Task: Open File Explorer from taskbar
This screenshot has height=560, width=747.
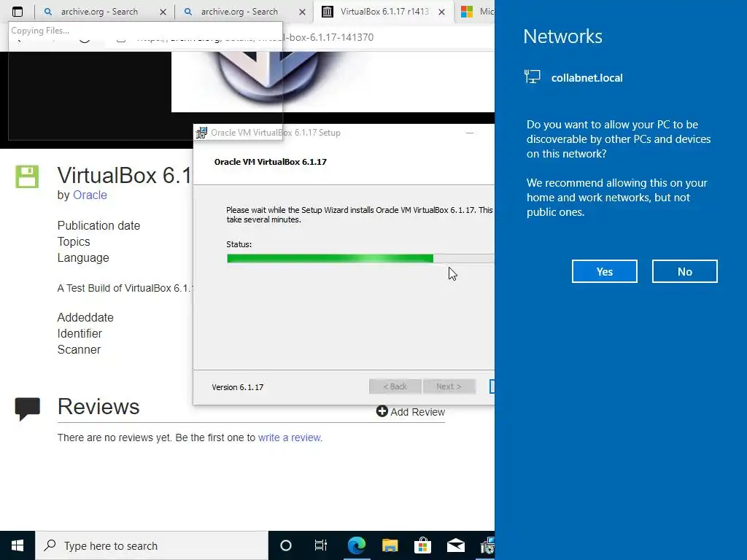Action: point(390,545)
